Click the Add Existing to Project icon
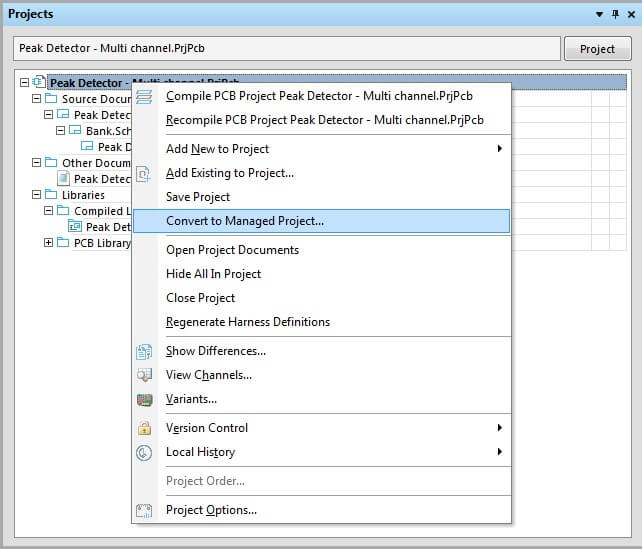 145,173
